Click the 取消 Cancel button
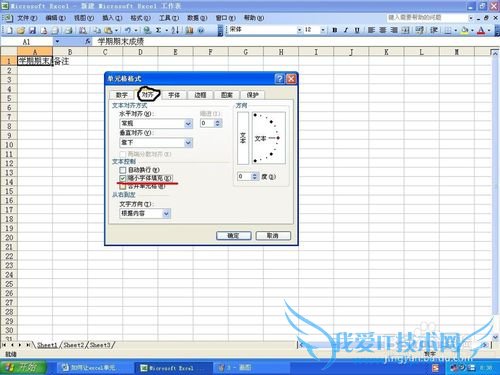 (x=273, y=236)
